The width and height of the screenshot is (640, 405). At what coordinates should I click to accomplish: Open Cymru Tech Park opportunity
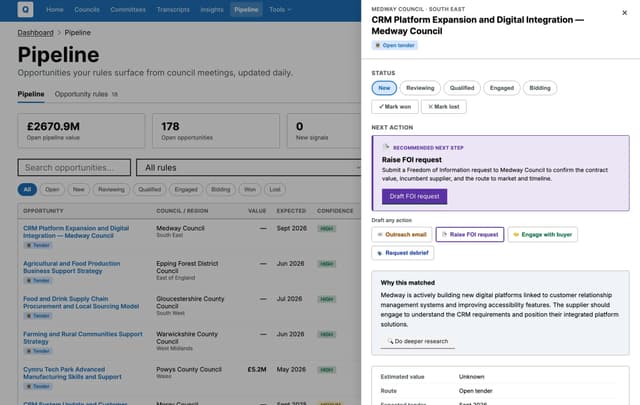point(72,373)
